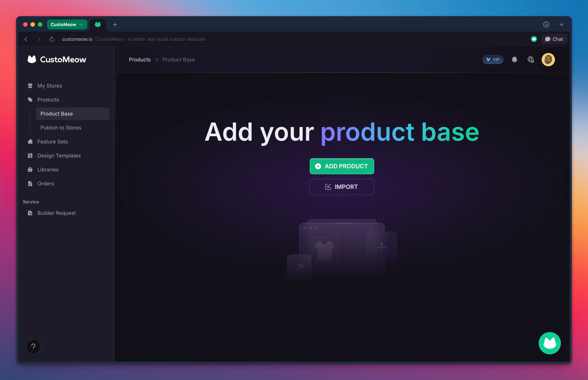Click the Libraries box icon
The image size is (588, 380).
click(30, 170)
